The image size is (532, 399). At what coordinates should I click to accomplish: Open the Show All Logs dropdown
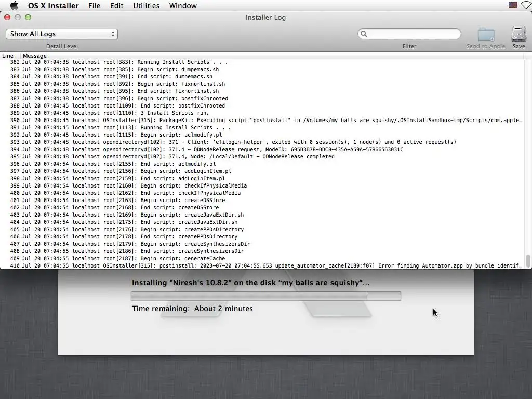62,34
